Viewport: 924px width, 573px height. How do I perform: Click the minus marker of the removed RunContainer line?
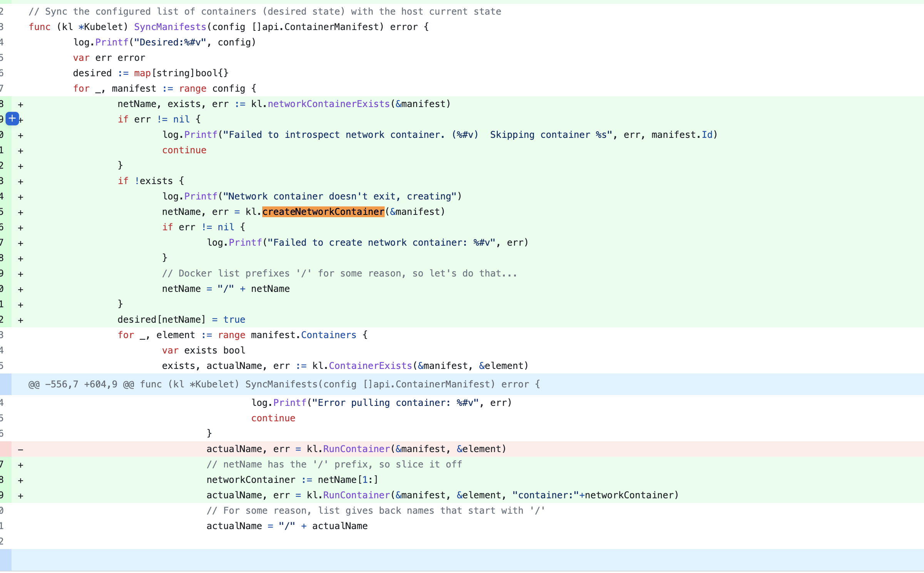pos(21,449)
